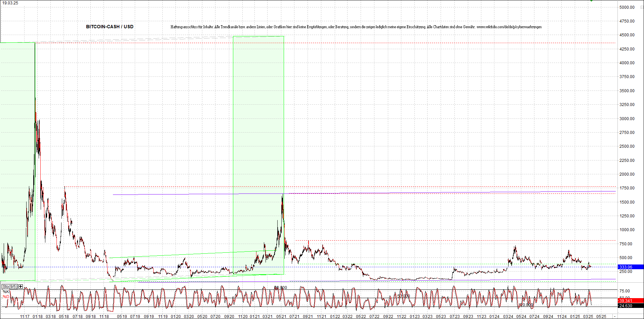Image resolution: width=644 pixels, height=319 pixels.
Task: Click the 19.03.25 date label
Action: tap(10, 3)
